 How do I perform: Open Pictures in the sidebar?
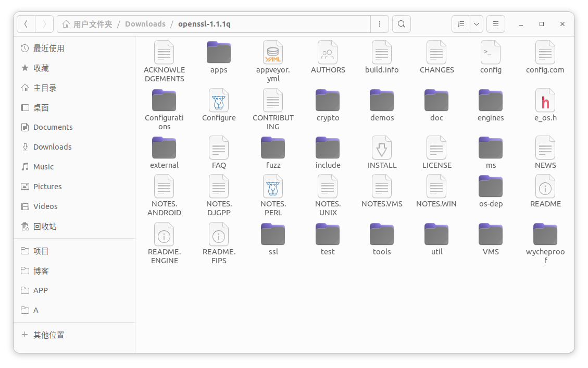click(74, 187)
